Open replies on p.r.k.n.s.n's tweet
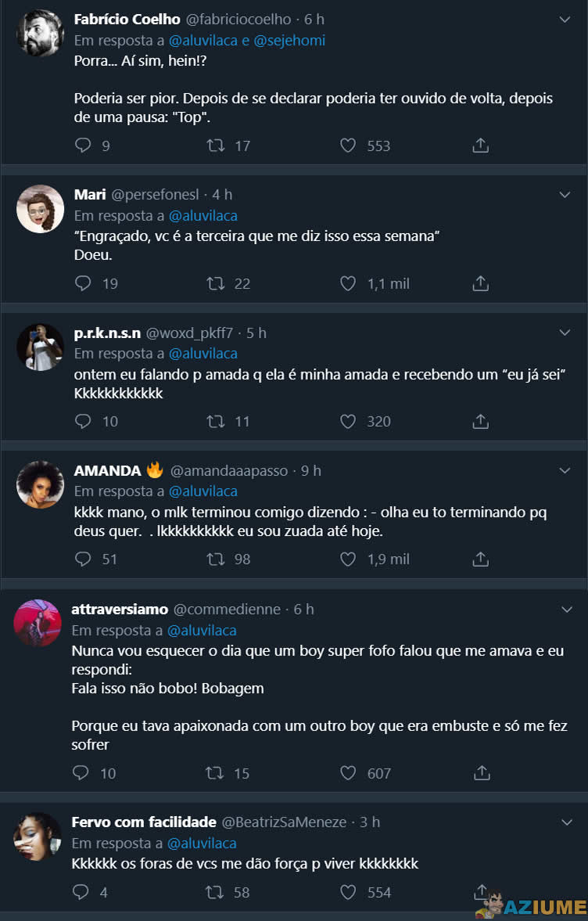This screenshot has width=588, height=921. click(x=82, y=421)
